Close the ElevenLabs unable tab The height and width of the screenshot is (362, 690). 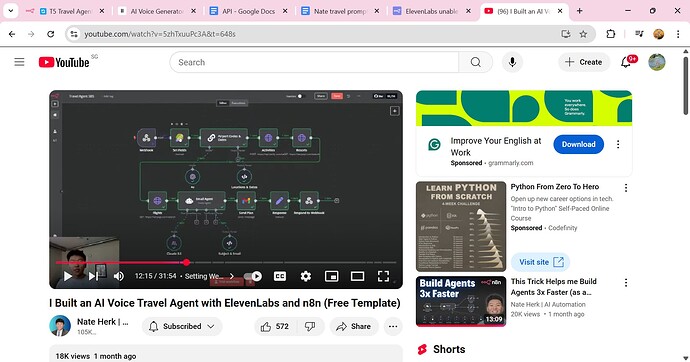click(468, 11)
